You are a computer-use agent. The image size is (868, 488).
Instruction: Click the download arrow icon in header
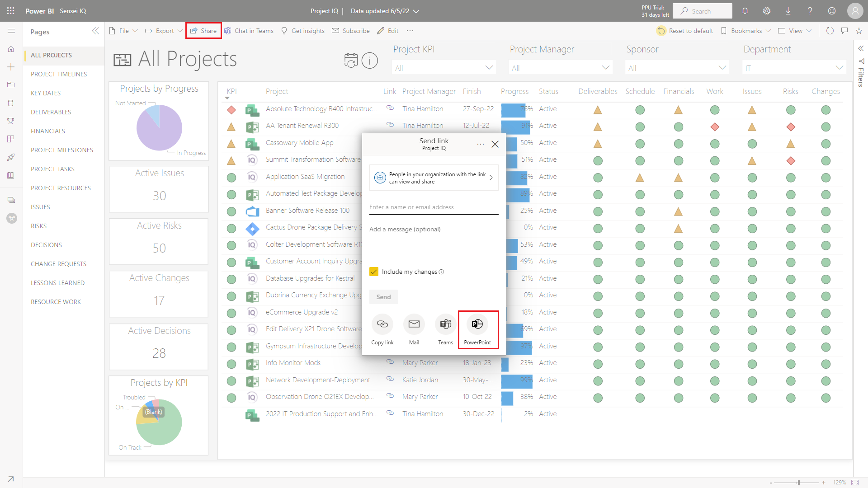coord(788,11)
